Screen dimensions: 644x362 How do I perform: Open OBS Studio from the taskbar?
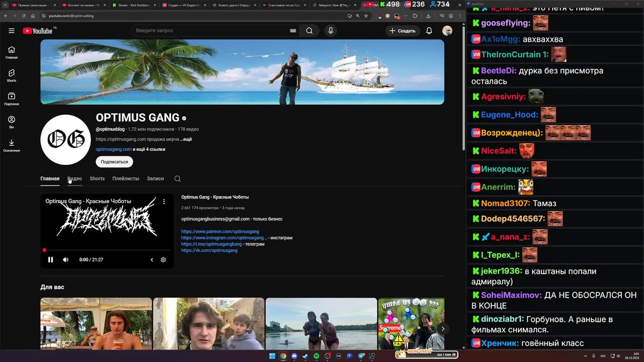tap(328, 356)
